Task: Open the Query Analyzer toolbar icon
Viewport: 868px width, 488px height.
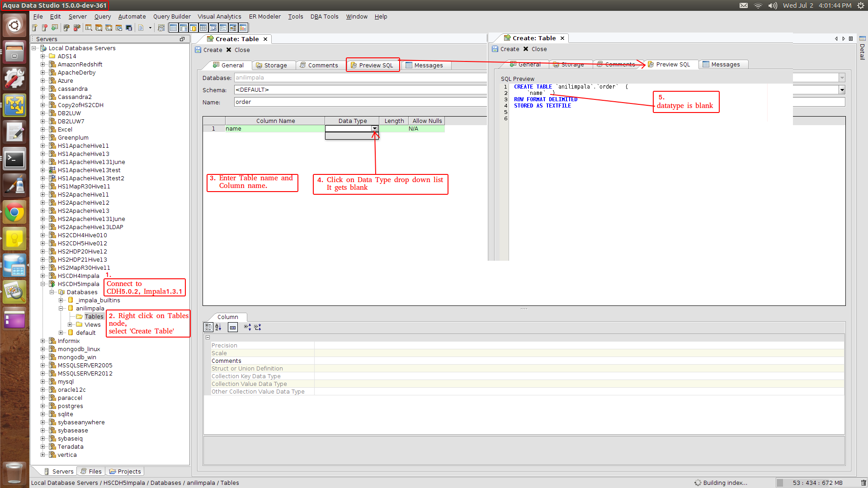Action: pyautogui.click(x=89, y=28)
